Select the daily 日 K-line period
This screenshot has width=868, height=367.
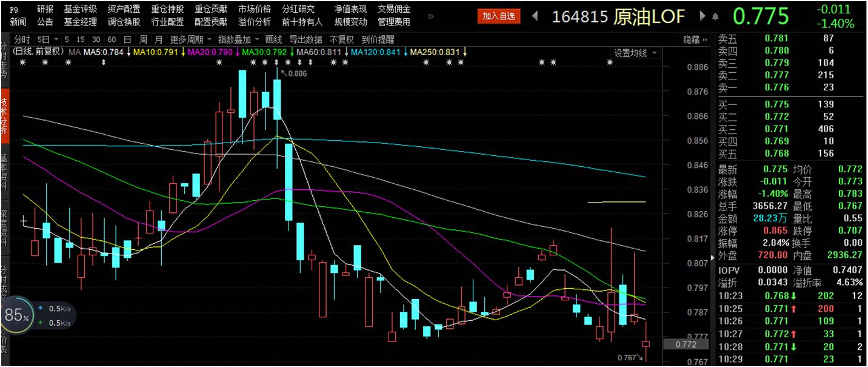tap(127, 39)
